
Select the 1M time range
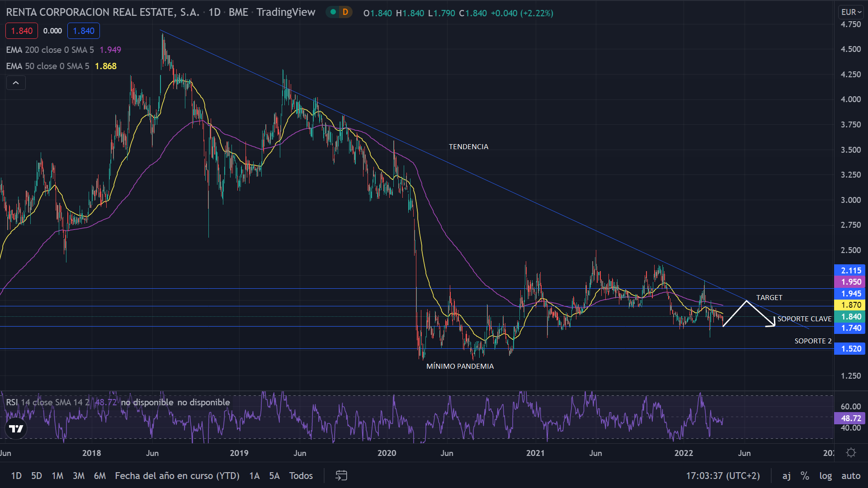57,476
